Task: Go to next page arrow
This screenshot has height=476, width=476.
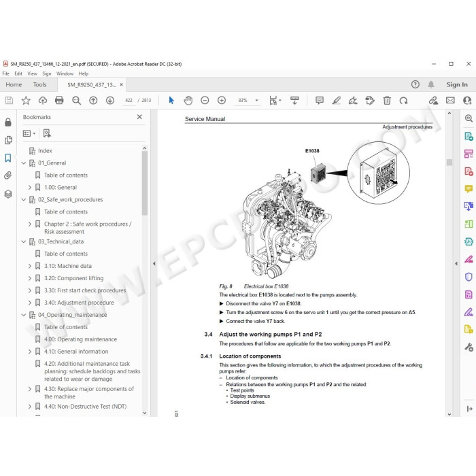Action: 110,101
